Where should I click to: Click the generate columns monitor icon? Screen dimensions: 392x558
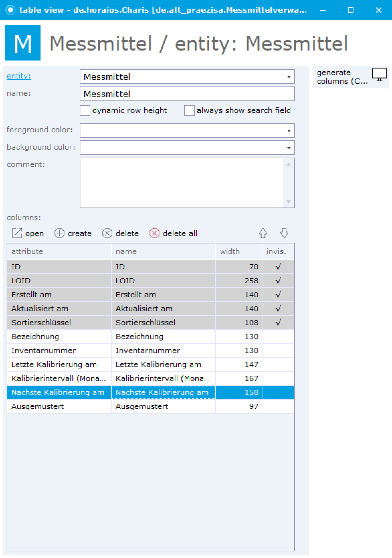[379, 74]
